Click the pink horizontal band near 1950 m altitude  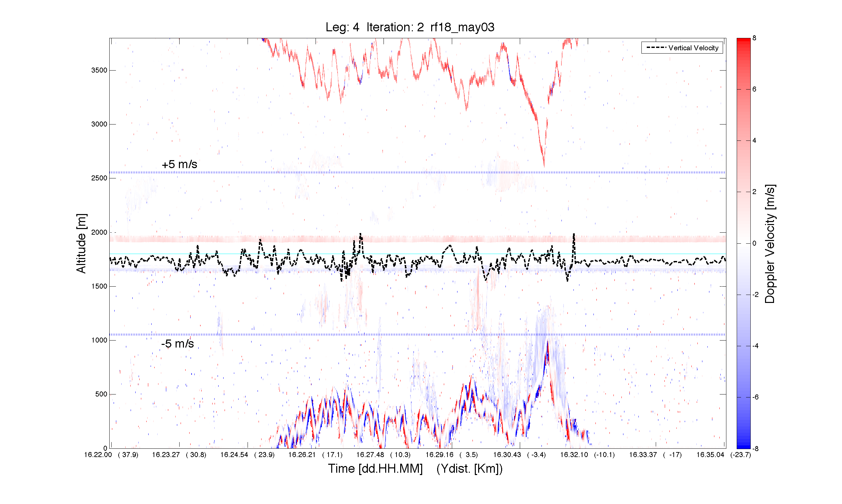tap(418, 239)
